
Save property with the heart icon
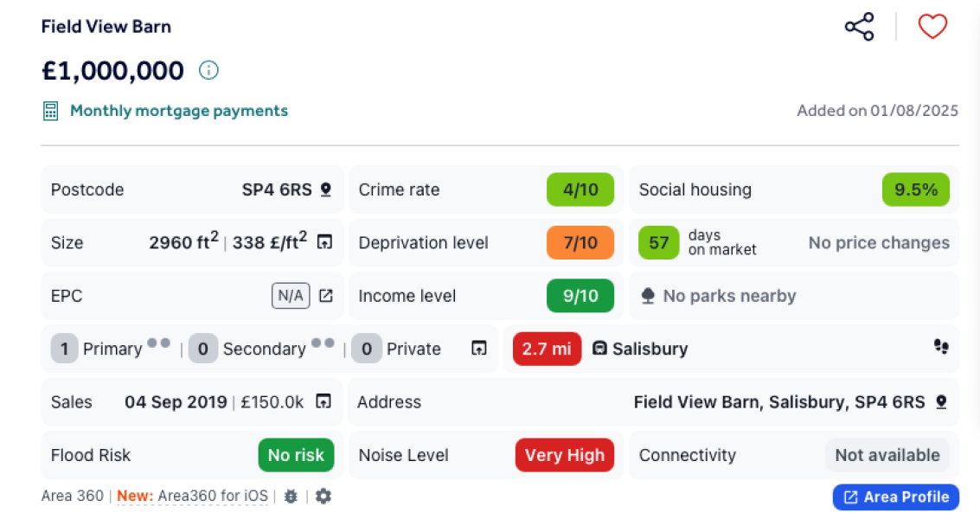point(932,27)
